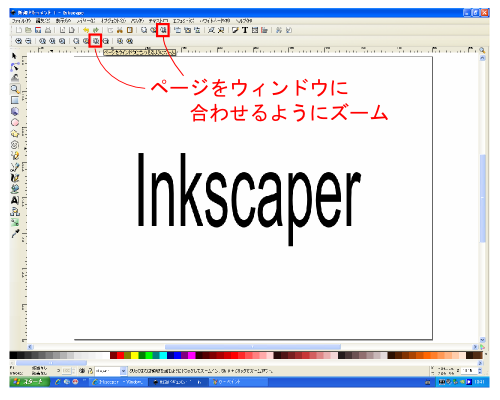Cut selection with the scissors icon
The width and height of the screenshot is (500, 400).
click(x=120, y=30)
